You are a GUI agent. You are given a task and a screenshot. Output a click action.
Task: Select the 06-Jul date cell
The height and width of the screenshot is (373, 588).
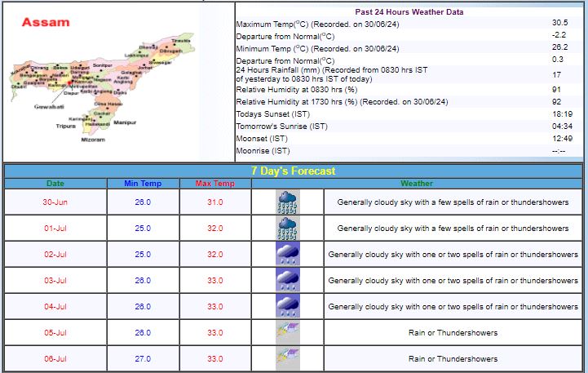pyautogui.click(x=55, y=359)
